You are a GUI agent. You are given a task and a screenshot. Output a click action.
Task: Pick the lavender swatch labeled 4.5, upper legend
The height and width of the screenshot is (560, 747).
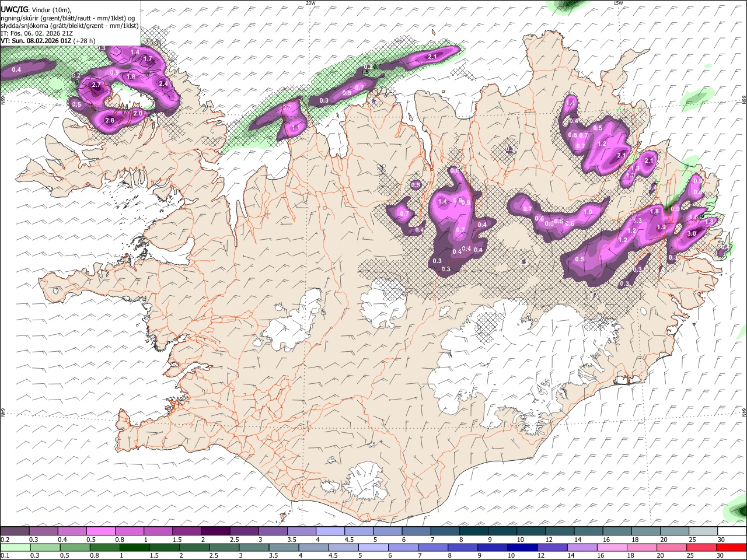pos(359,531)
